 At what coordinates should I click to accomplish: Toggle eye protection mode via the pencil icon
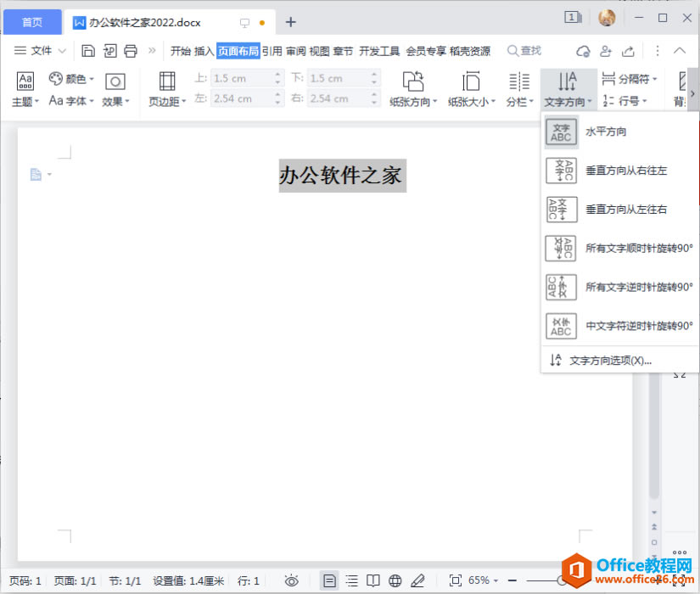tap(418, 580)
